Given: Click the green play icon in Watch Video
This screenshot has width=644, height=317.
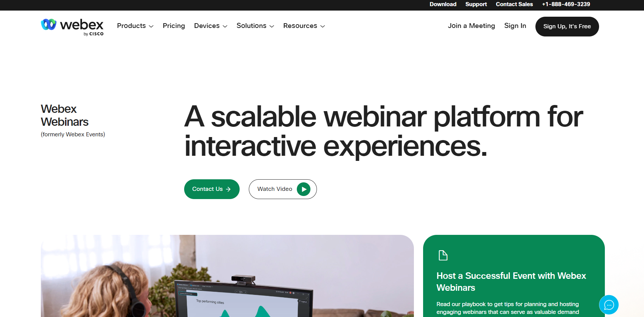Looking at the screenshot, I should click(x=304, y=189).
